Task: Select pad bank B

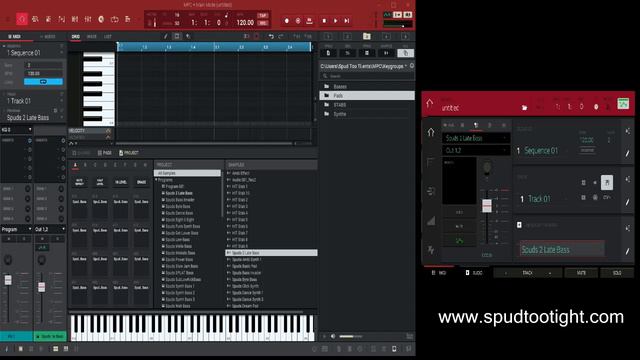Action: tap(85, 165)
